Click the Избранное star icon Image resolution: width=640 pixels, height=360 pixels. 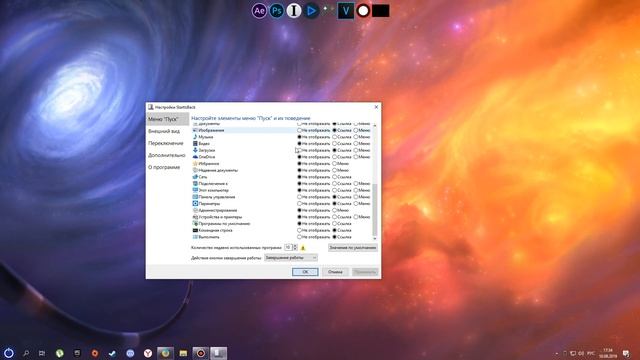195,163
